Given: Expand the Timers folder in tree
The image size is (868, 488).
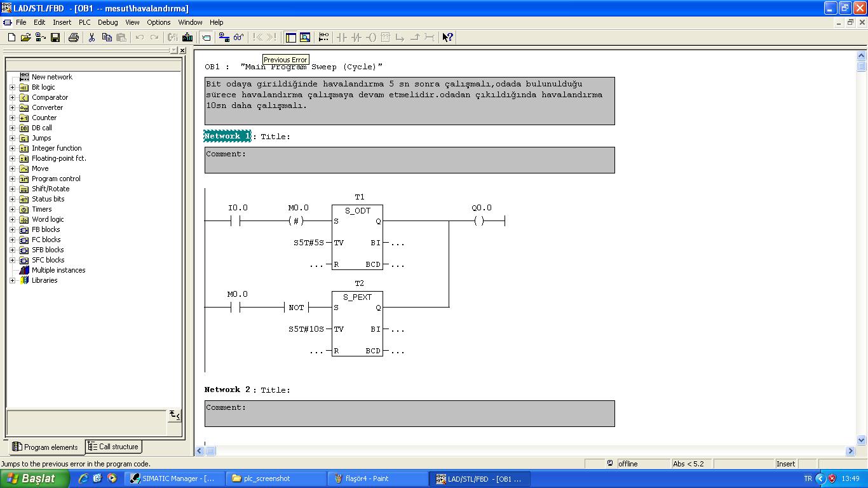Looking at the screenshot, I should (x=12, y=209).
